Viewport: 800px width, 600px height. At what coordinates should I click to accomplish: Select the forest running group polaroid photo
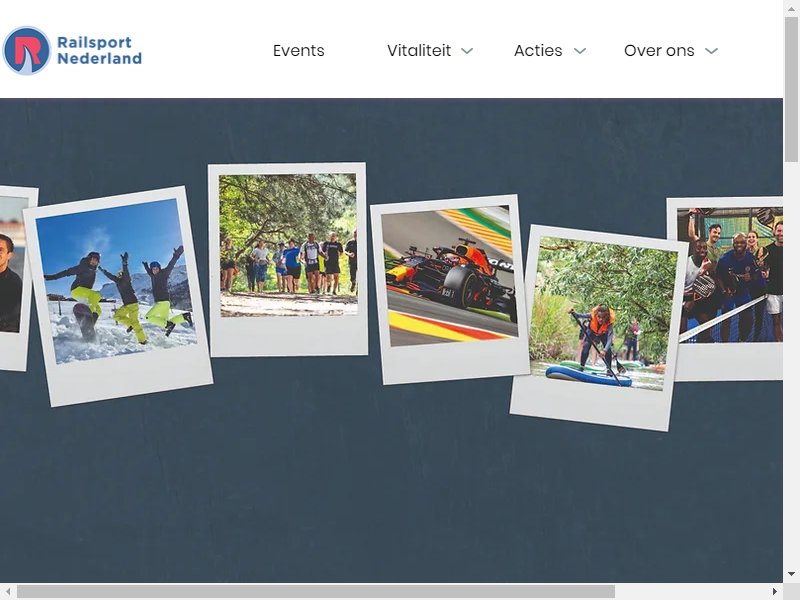pyautogui.click(x=288, y=259)
